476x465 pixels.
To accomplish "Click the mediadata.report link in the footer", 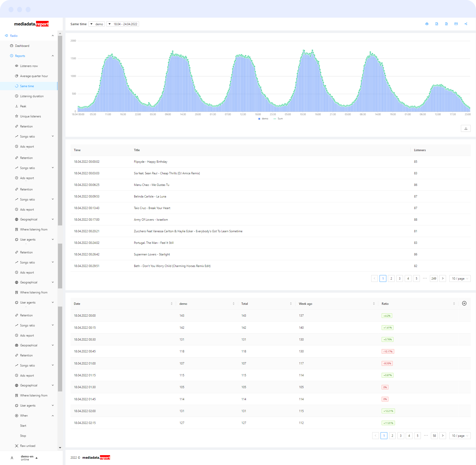I will 96,457.
